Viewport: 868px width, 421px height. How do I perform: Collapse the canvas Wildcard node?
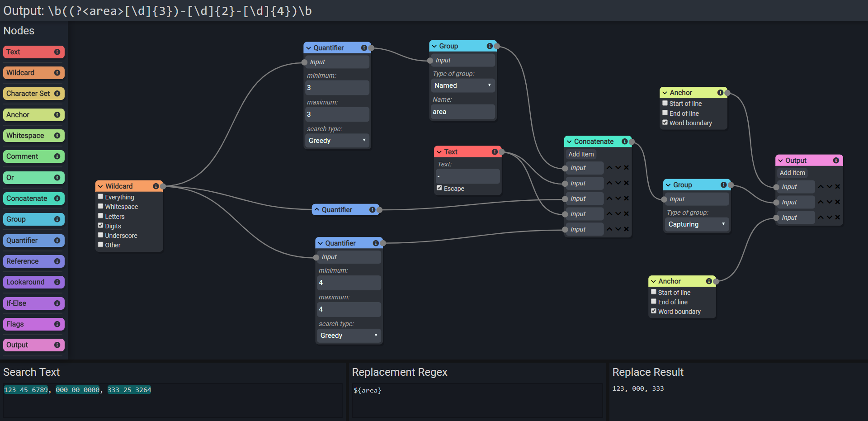pos(100,186)
